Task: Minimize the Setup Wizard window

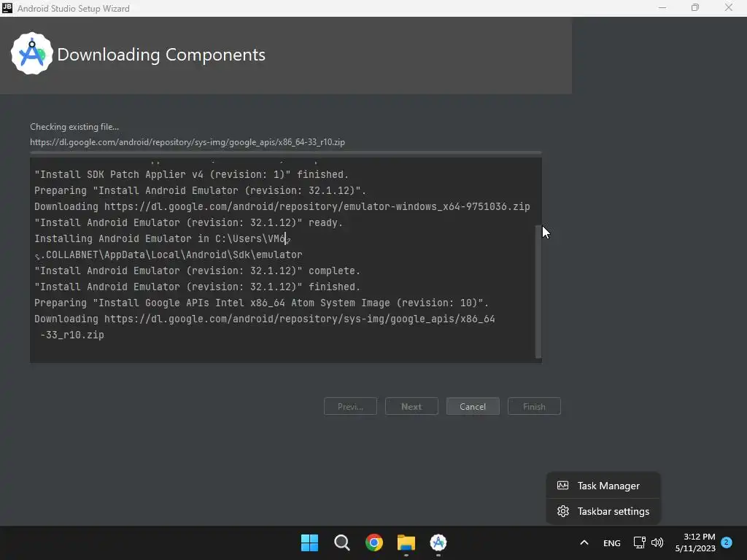Action: point(662,8)
